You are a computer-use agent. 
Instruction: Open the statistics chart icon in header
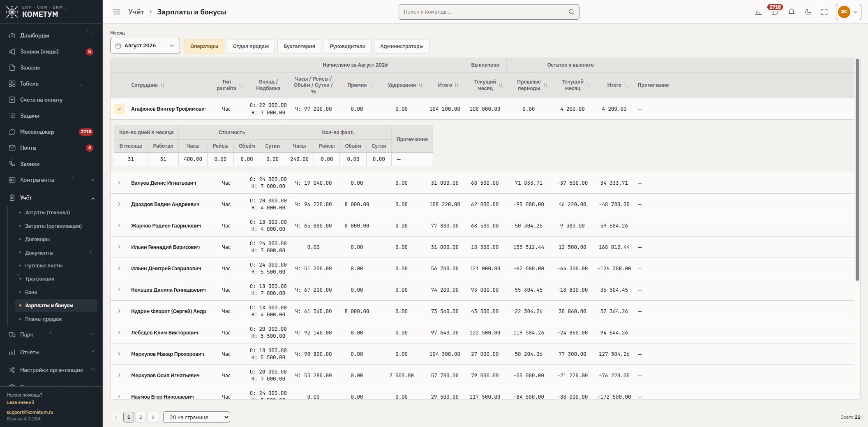click(x=758, y=12)
